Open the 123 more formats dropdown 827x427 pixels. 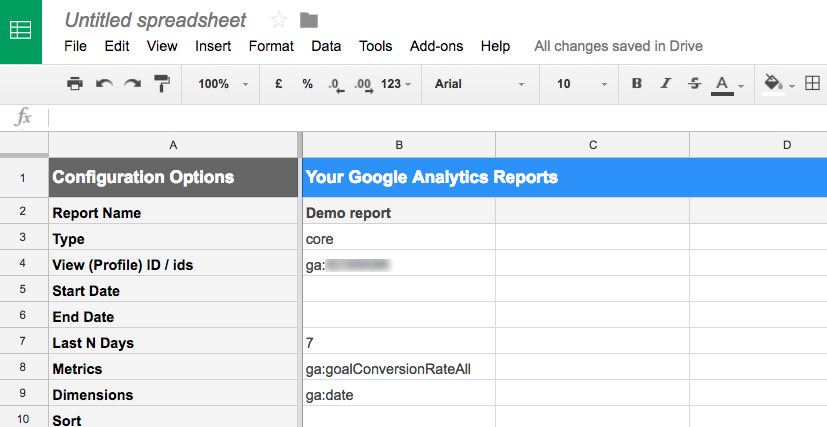coord(396,84)
